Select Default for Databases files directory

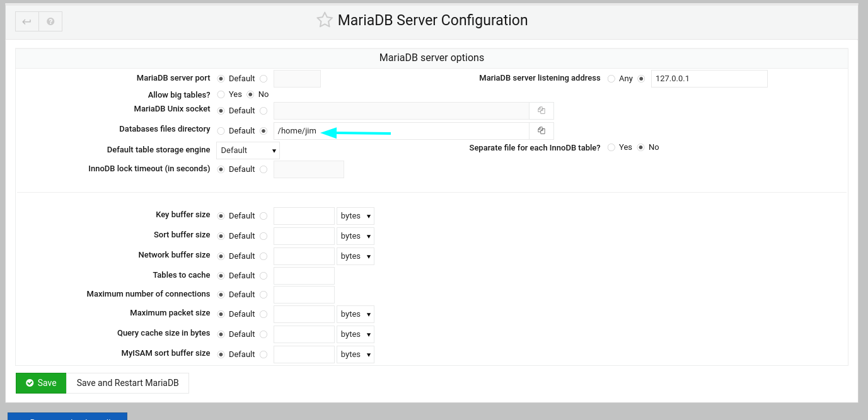coord(221,131)
